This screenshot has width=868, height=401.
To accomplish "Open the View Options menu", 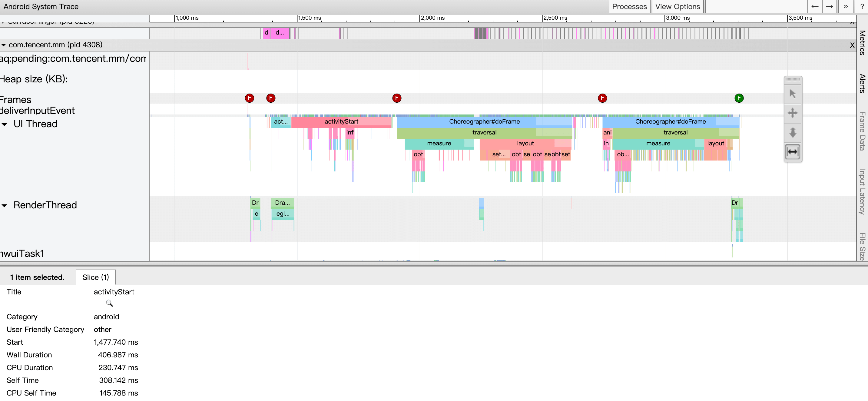I will pos(677,6).
